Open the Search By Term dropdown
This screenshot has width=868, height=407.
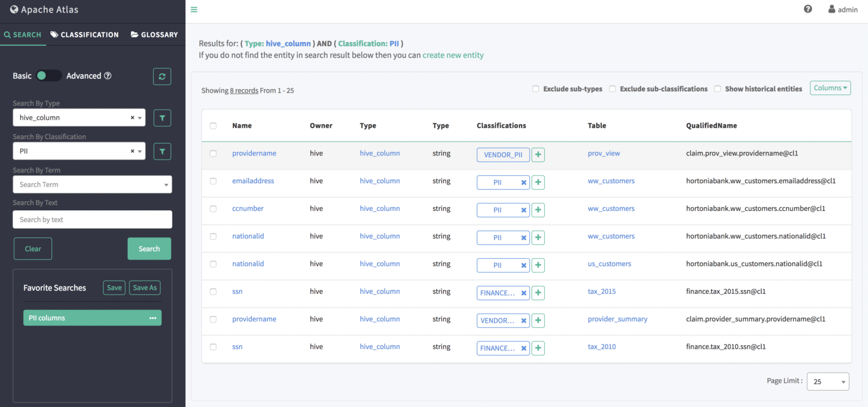click(92, 184)
